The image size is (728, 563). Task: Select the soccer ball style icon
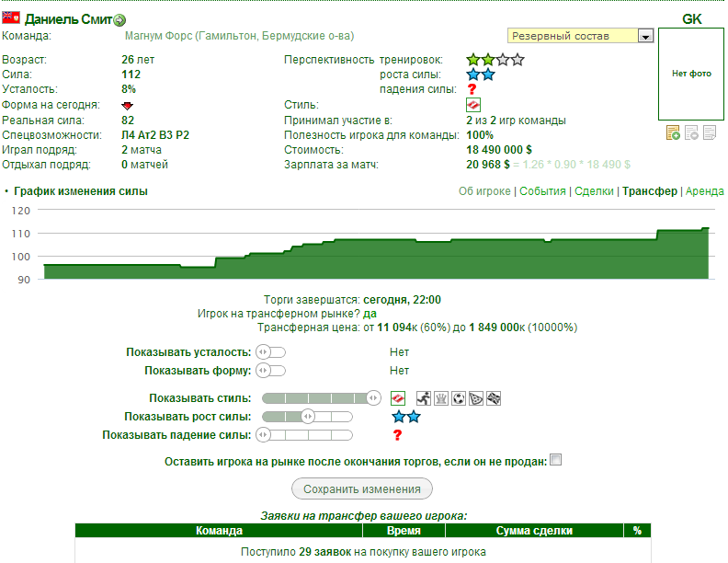click(x=459, y=398)
